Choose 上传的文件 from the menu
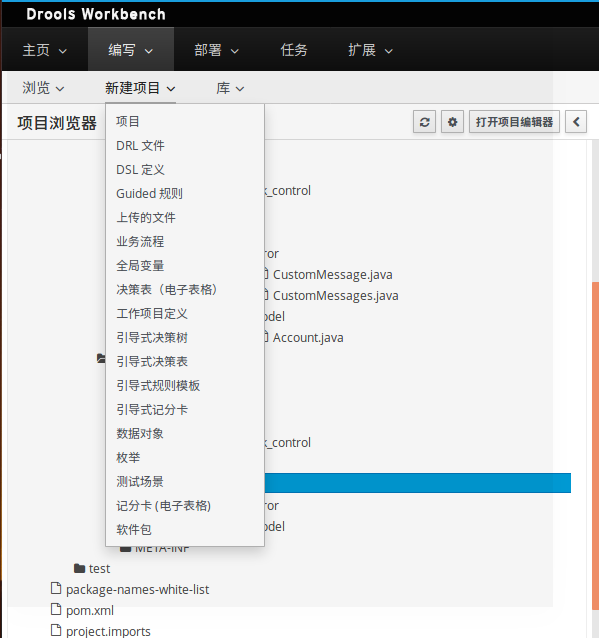599x638 pixels. click(185, 217)
